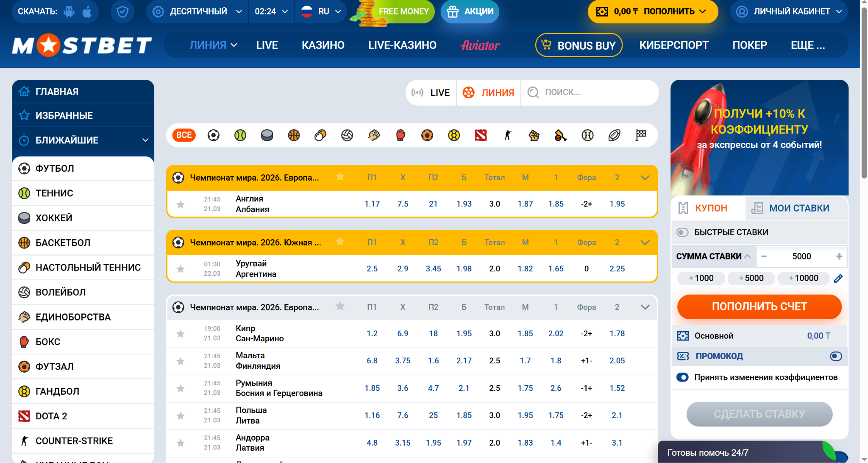Select the ВСЕ all-sports filter
Viewport: 868px width, 463px height.
pyautogui.click(x=184, y=135)
